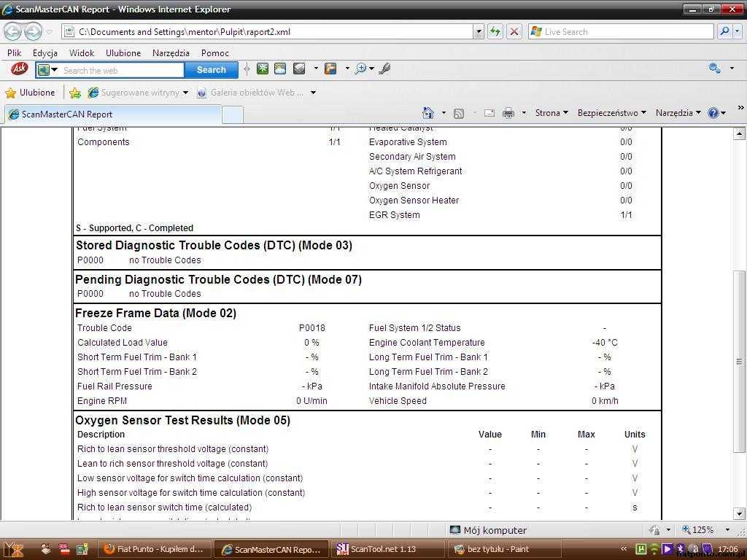Open the Live Search provider dropdown arrow
Viewport: 747px width, 560px height.
738,31
